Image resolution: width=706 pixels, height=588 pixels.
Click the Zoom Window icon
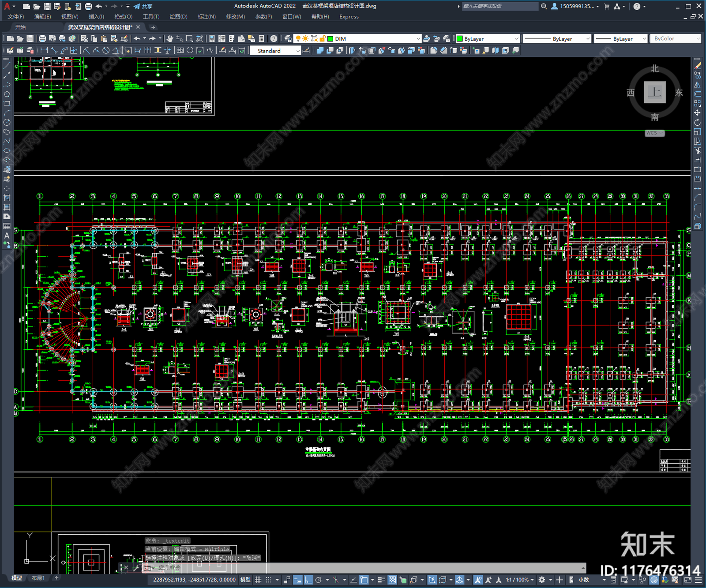(x=189, y=39)
